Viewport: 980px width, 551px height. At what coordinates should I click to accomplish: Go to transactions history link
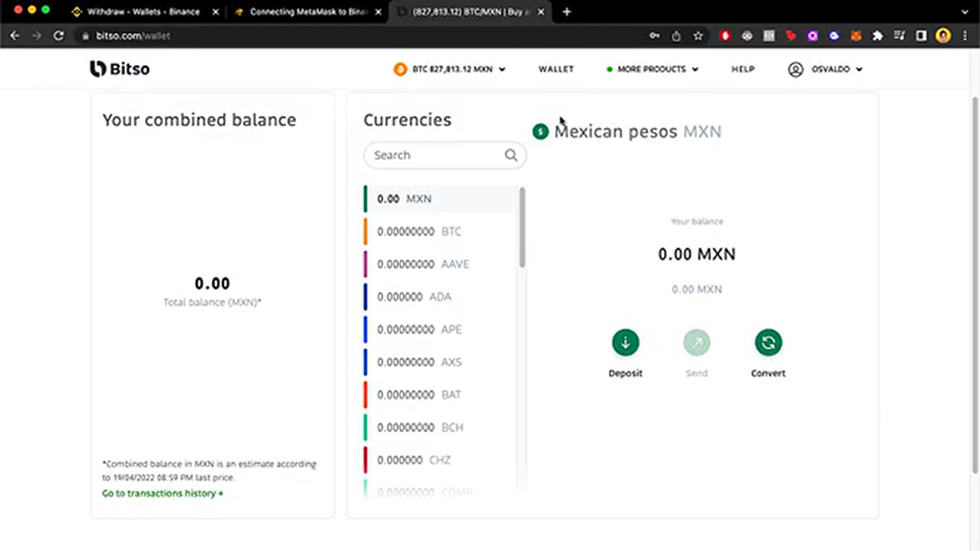162,493
